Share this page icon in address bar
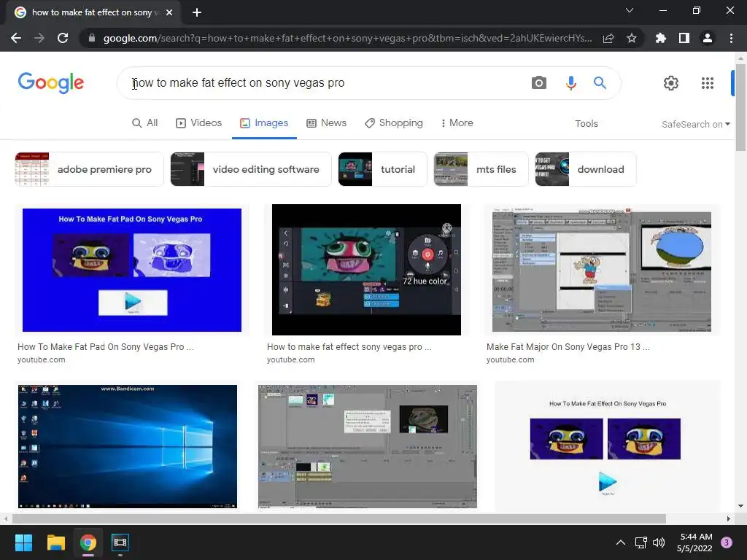 [608, 38]
